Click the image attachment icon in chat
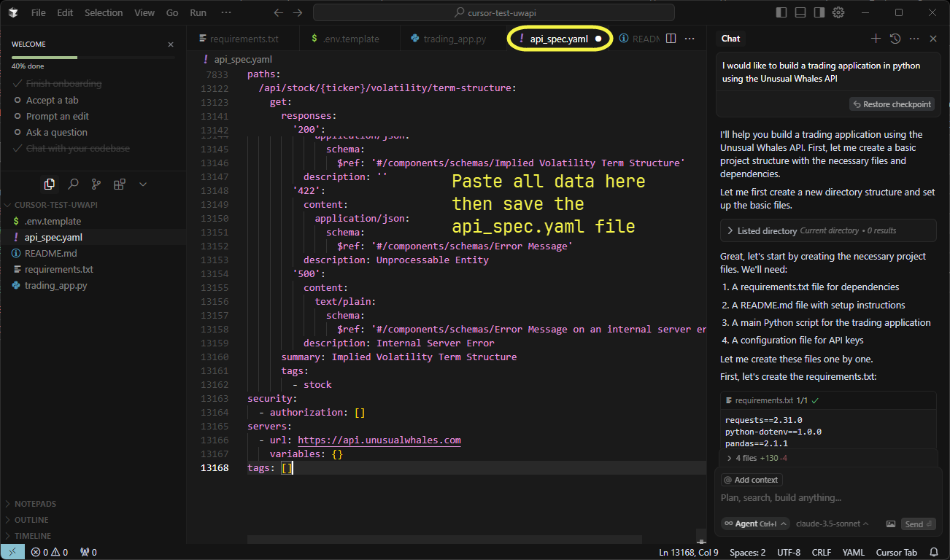Screen dimensions: 950x560 click(x=891, y=524)
